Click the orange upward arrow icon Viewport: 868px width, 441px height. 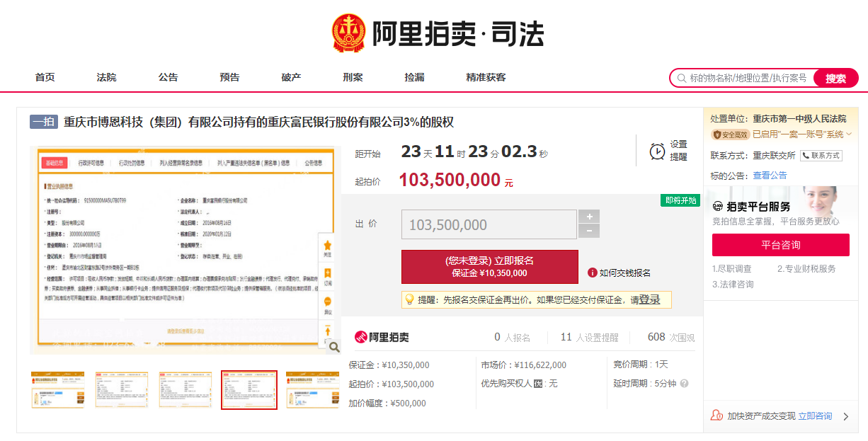click(327, 331)
